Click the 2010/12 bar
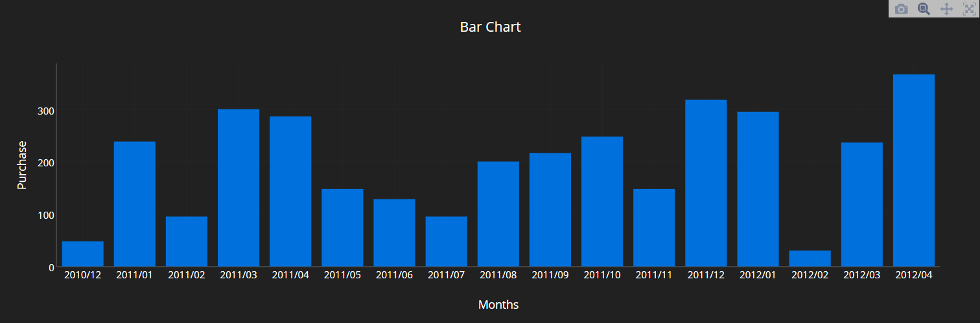 [83, 254]
